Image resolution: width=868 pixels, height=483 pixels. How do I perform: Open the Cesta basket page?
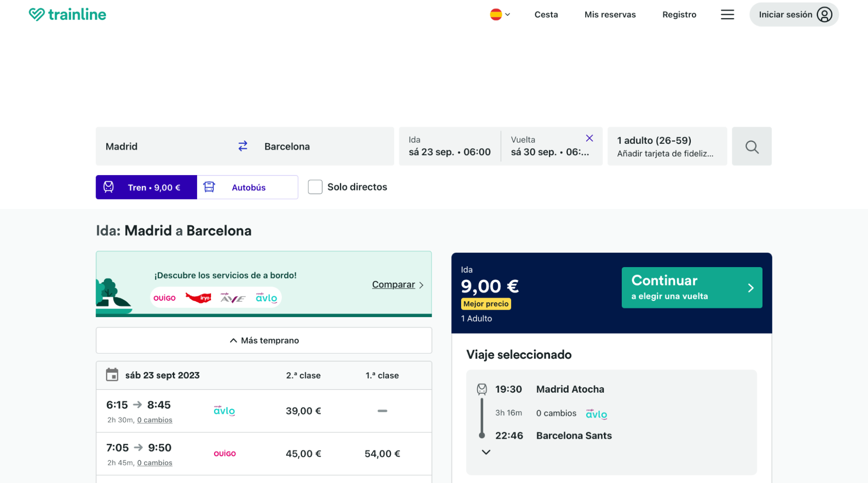[x=546, y=14]
